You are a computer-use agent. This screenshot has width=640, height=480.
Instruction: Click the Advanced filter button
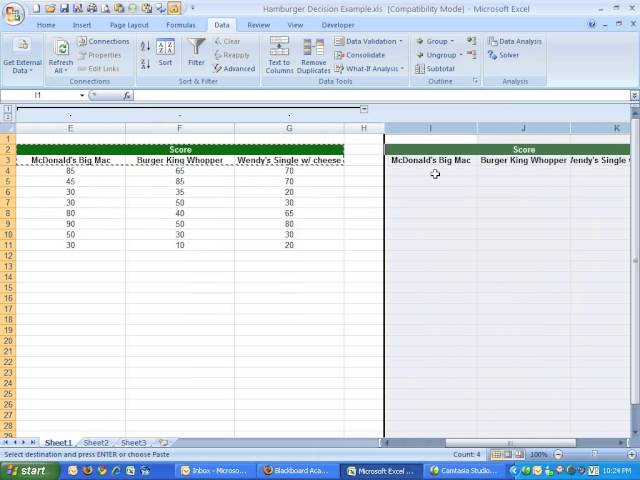[234, 69]
